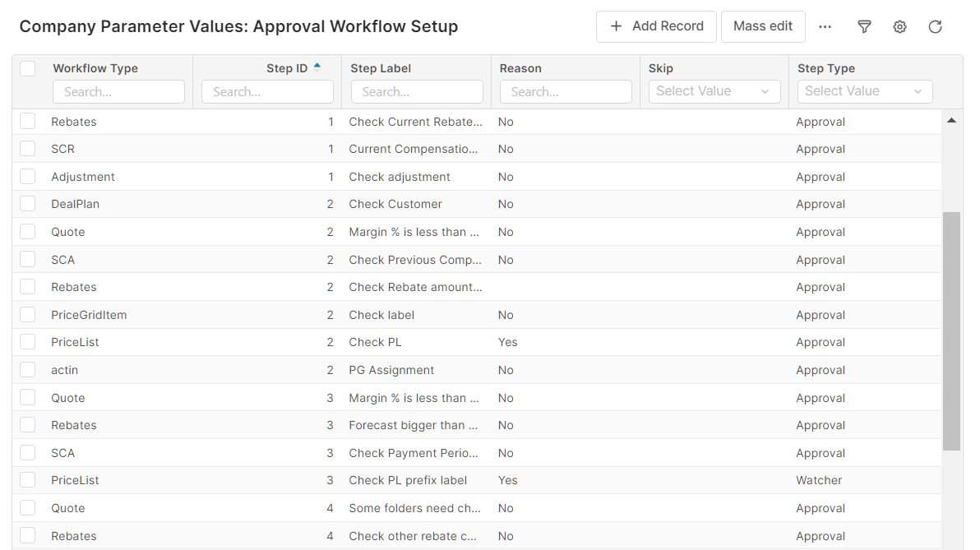This screenshot has width=980, height=550.
Task: Check the DealPlan row checkbox
Action: (28, 204)
